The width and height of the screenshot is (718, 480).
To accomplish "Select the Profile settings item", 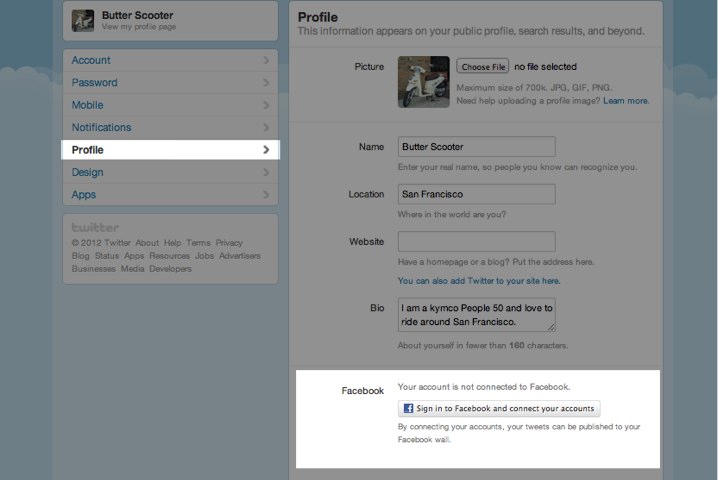I will point(170,150).
